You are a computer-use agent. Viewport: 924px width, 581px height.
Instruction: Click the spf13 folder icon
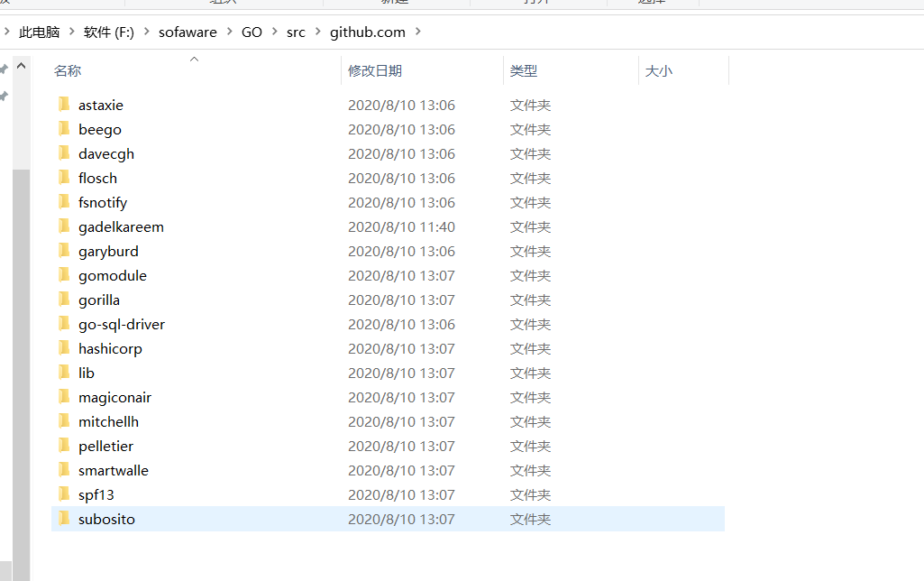pyautogui.click(x=64, y=494)
